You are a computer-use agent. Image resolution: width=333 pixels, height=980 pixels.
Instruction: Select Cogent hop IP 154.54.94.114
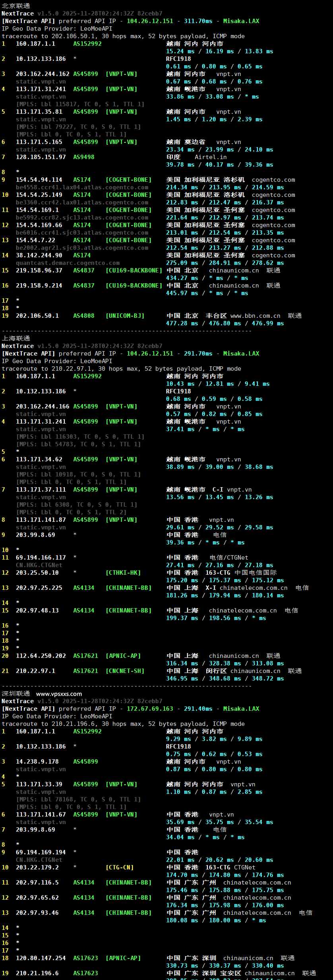[x=39, y=180]
